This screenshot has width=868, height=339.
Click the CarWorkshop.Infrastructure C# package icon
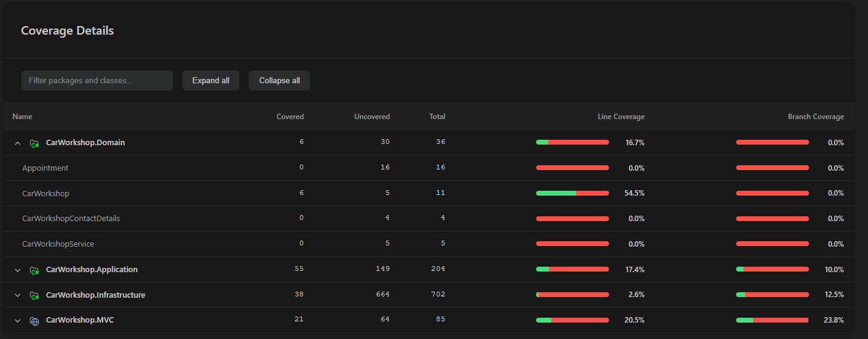coord(35,295)
